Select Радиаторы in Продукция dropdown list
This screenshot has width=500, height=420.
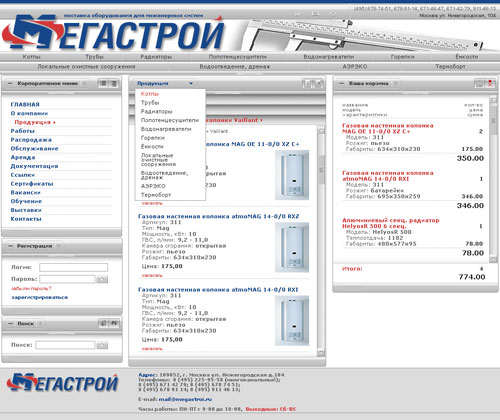[156, 111]
